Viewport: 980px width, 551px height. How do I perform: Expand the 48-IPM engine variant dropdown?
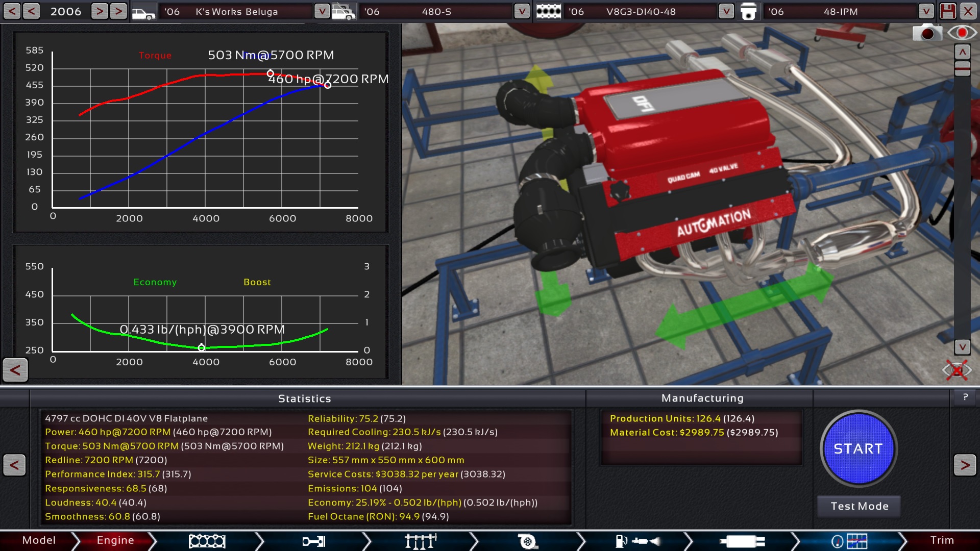[926, 11]
